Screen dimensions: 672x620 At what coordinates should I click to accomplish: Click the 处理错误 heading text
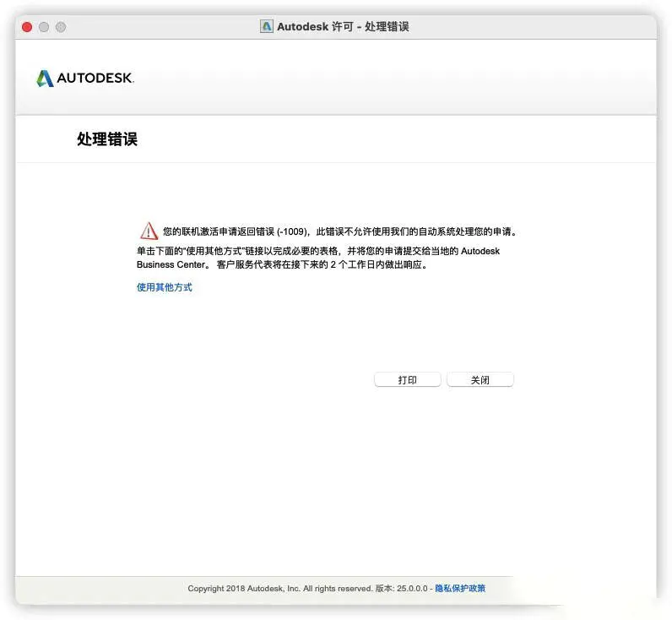tap(107, 139)
